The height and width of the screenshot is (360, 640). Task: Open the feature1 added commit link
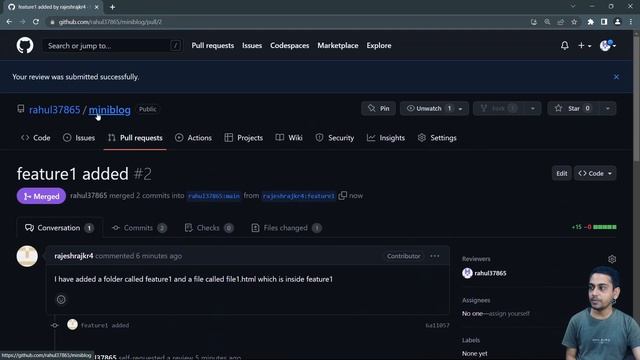pyautogui.click(x=105, y=325)
